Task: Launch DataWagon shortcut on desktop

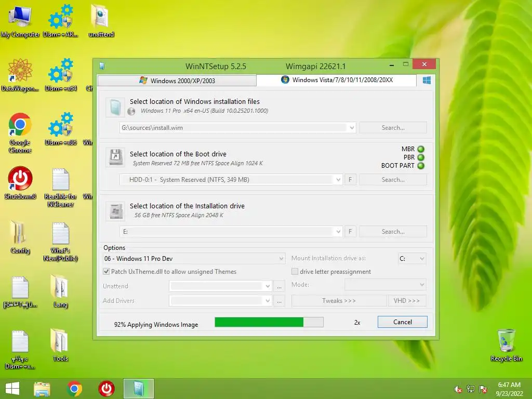Action: [x=20, y=75]
